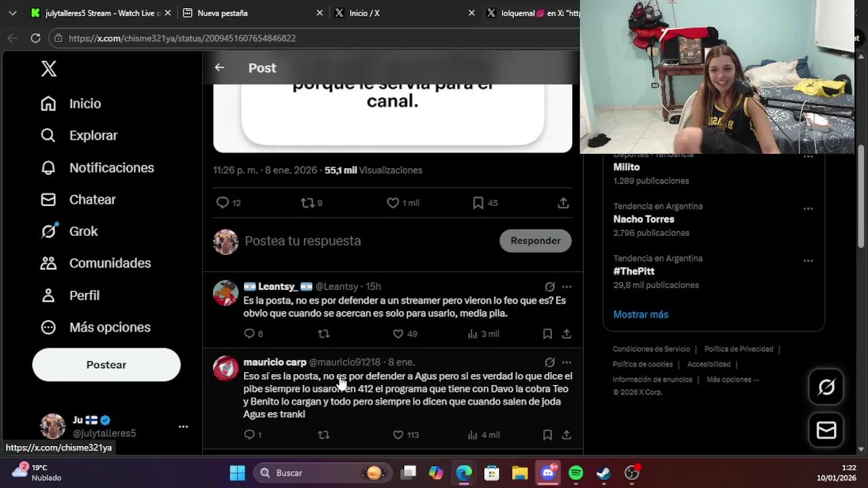Open Spotify from the taskbar
Screen dimensions: 868x488
(576, 472)
